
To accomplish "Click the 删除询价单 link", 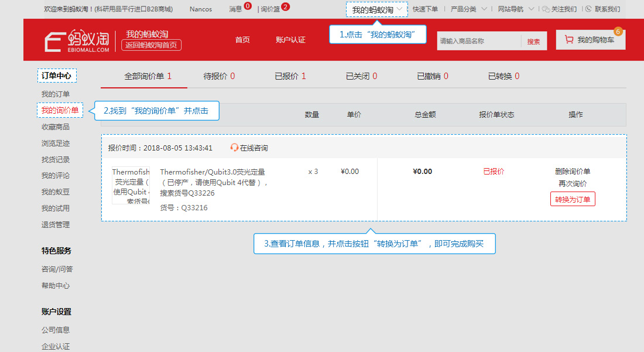I will coord(573,171).
